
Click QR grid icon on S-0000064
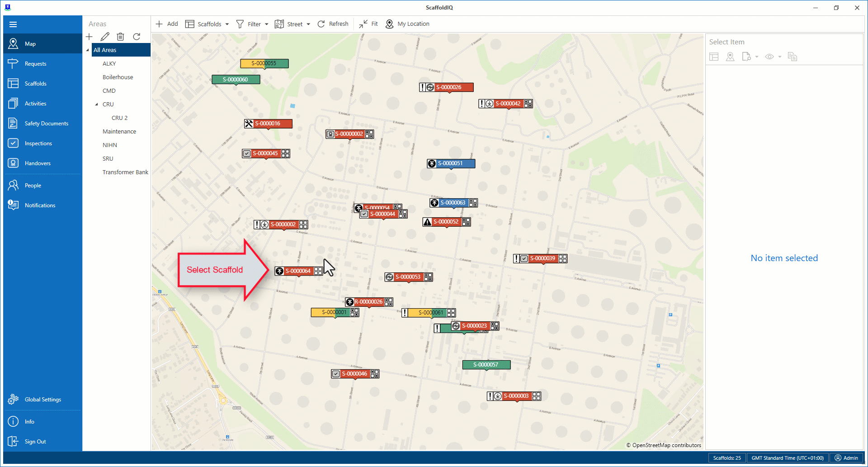[x=318, y=271]
